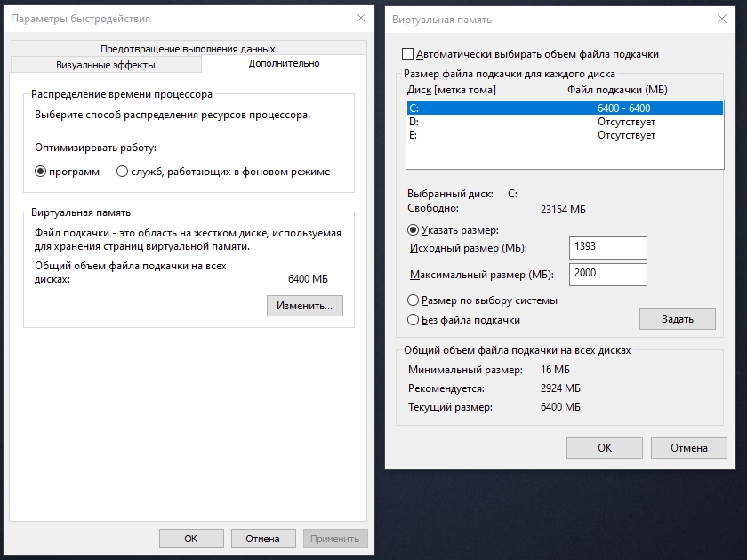Open the 'Дополнительно' tab

[284, 63]
